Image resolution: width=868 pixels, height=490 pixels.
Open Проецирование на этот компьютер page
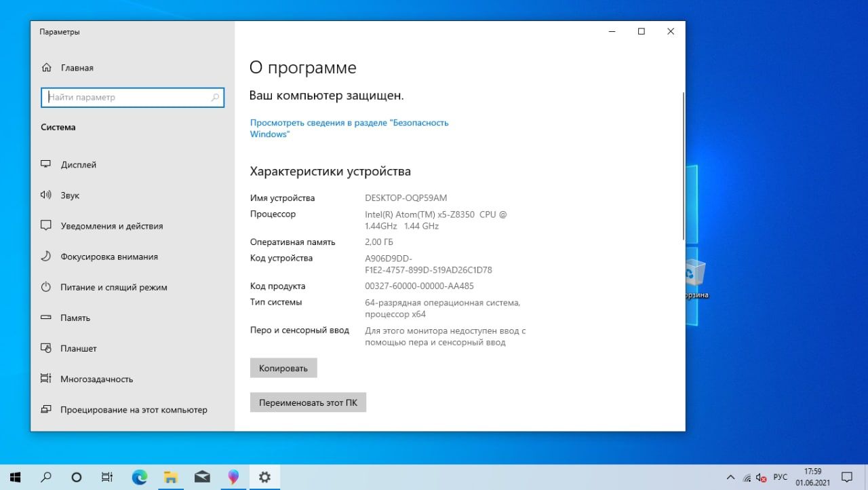pyautogui.click(x=133, y=409)
